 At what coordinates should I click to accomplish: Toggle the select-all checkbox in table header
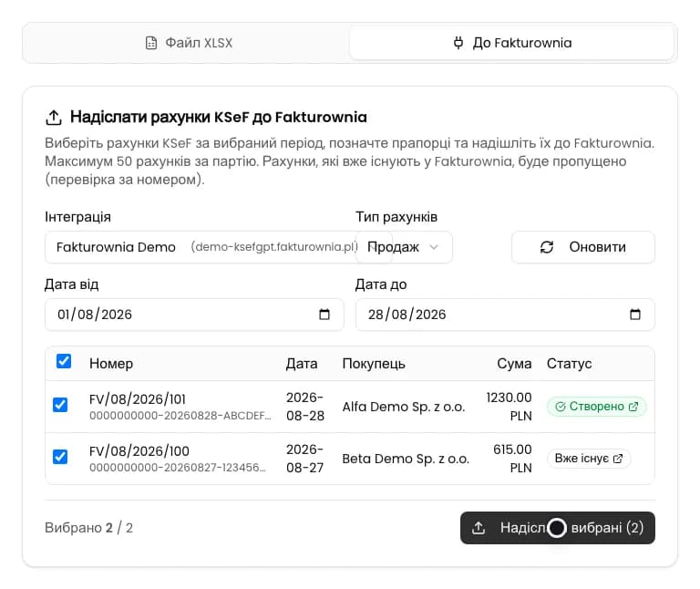(64, 361)
